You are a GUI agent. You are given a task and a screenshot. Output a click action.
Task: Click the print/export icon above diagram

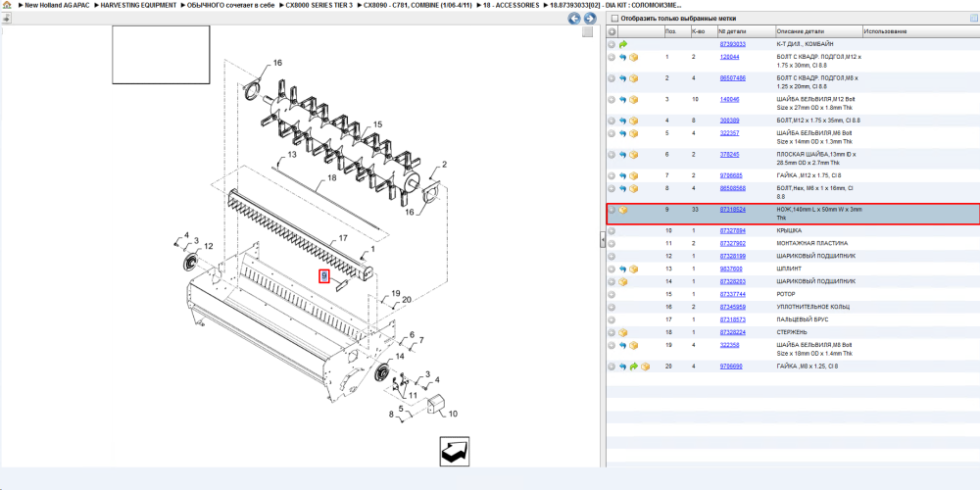click(6, 18)
